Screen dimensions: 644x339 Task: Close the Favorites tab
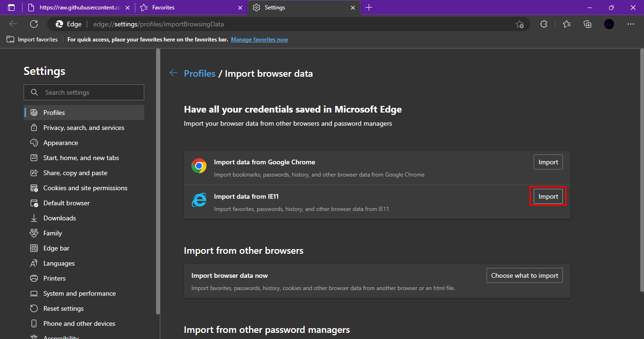[x=240, y=8]
